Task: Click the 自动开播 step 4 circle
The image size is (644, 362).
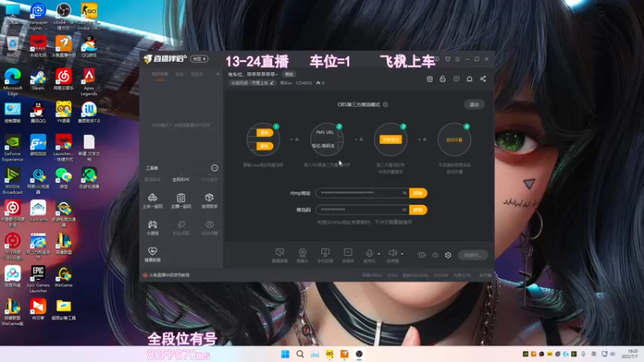Action: point(454,139)
